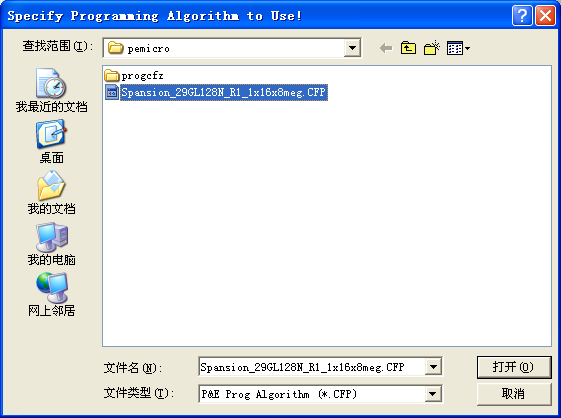Expand the file name dropdown arrow
This screenshot has width=561, height=418.
tap(433, 367)
